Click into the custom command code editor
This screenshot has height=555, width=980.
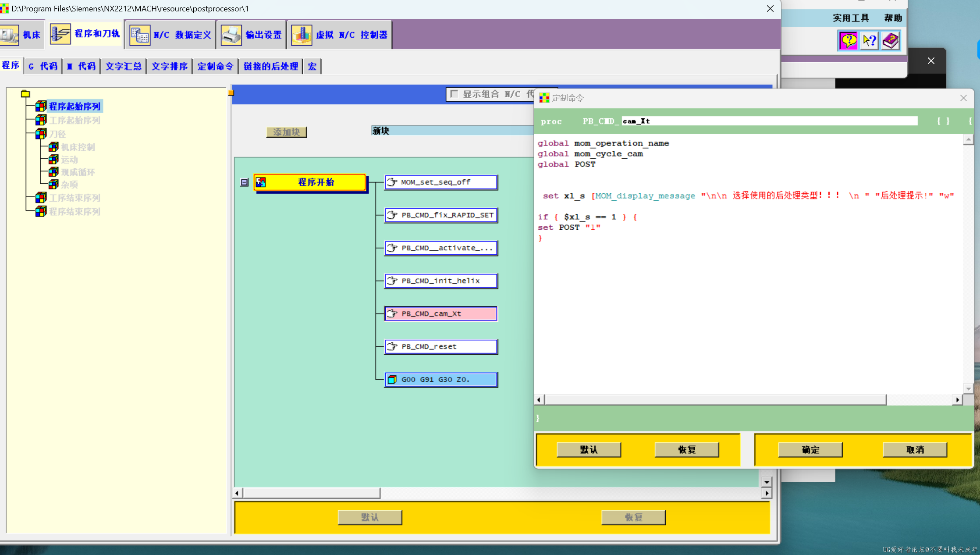748,263
